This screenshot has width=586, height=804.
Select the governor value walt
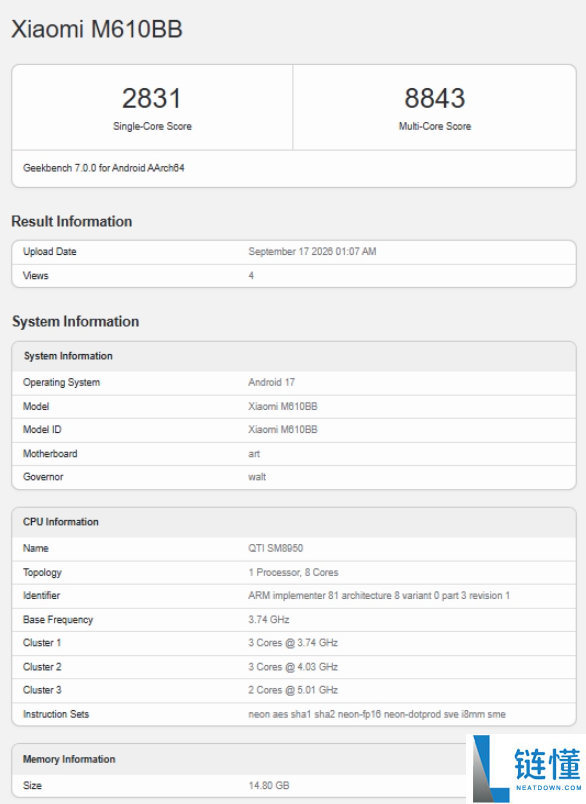pyautogui.click(x=257, y=477)
